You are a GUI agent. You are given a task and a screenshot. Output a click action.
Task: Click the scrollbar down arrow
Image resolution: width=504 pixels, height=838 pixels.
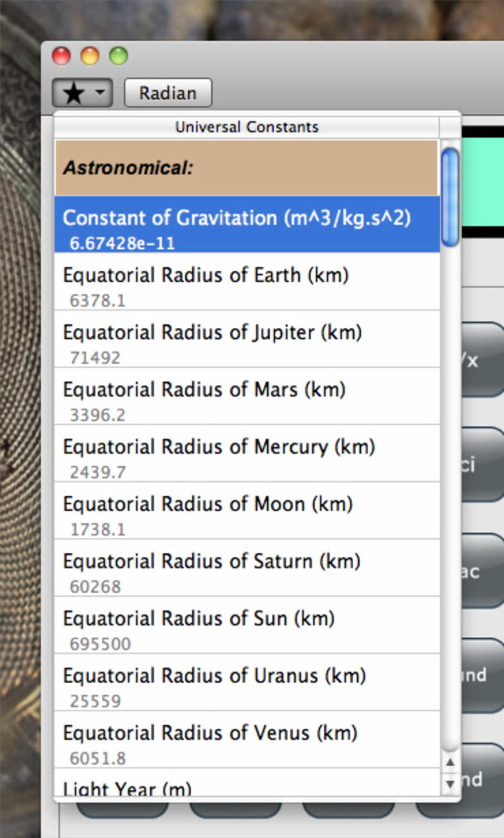click(450, 784)
